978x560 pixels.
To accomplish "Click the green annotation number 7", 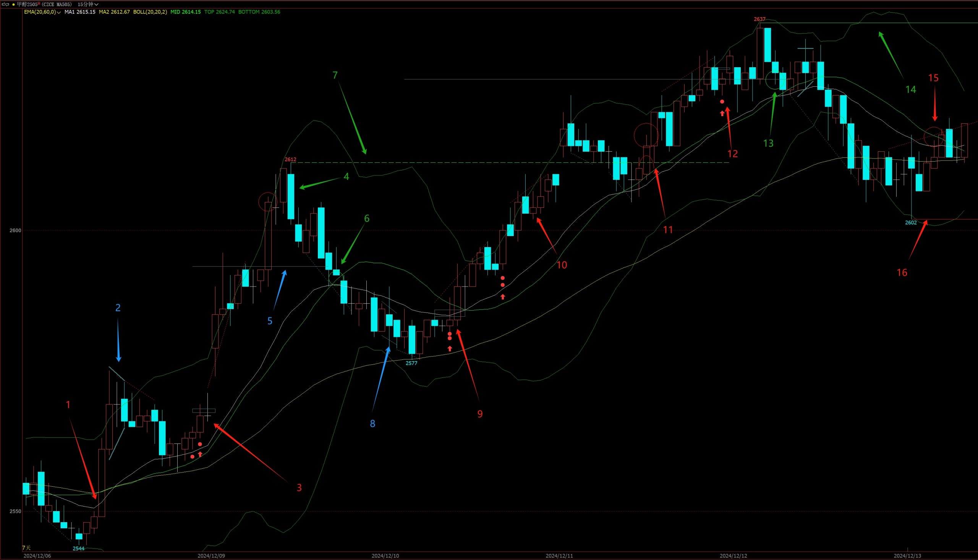I will (x=335, y=75).
